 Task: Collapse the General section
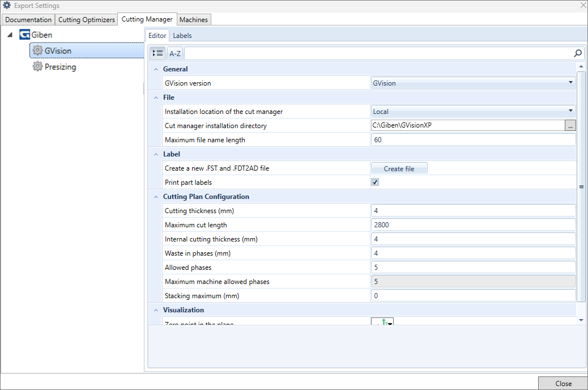tap(156, 69)
